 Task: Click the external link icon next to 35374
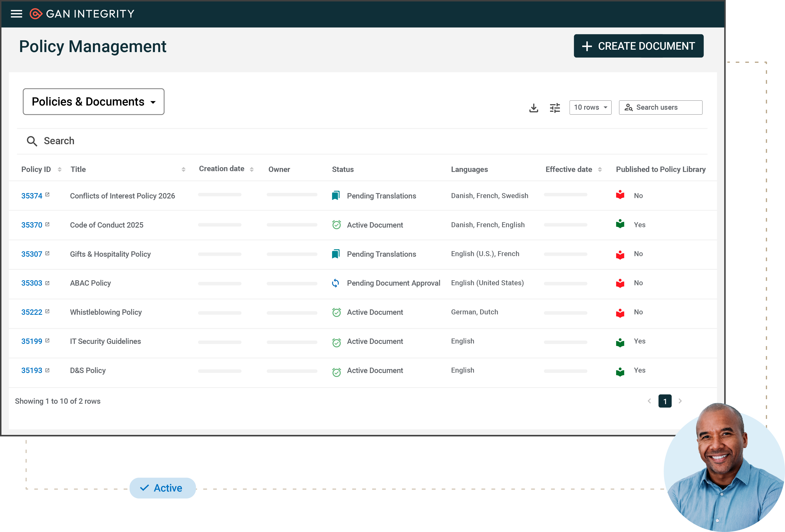coord(47,194)
